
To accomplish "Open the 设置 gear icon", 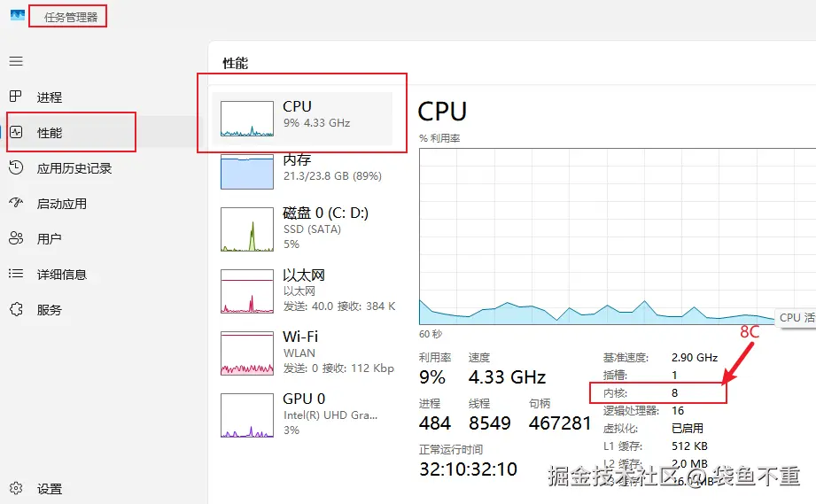I will pos(16,488).
